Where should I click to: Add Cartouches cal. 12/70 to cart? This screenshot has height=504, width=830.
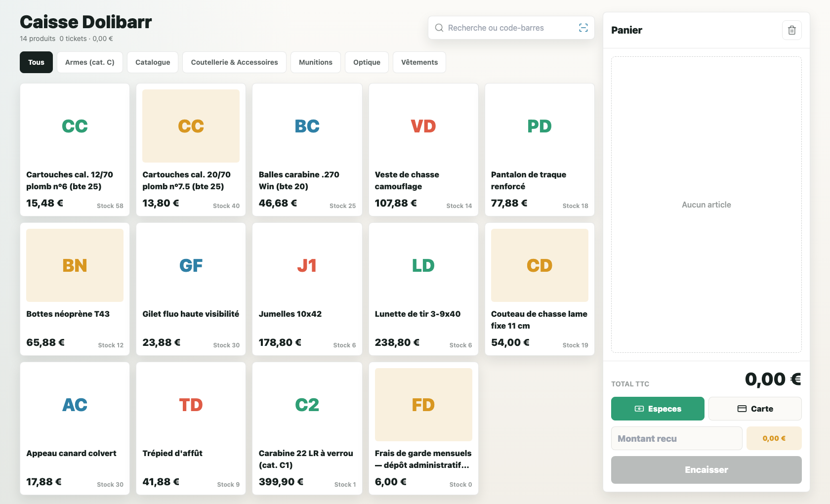tap(75, 150)
